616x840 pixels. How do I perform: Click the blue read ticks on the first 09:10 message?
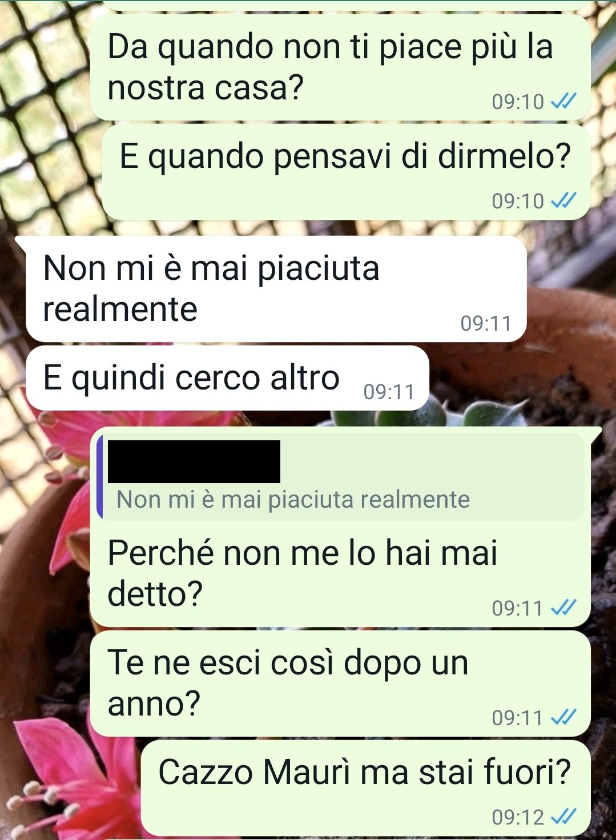563,102
